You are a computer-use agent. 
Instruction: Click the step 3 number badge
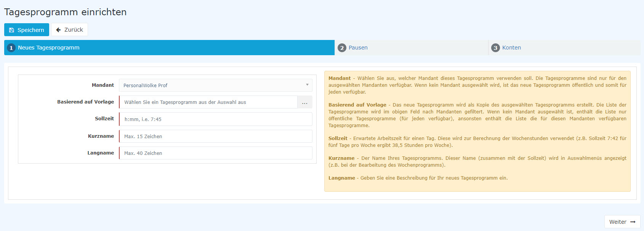[x=495, y=48]
